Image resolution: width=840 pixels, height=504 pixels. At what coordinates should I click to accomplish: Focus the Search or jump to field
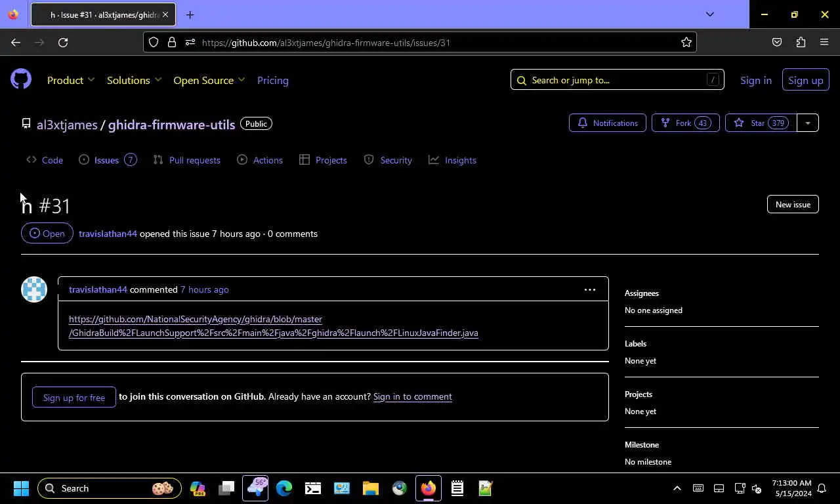point(617,80)
